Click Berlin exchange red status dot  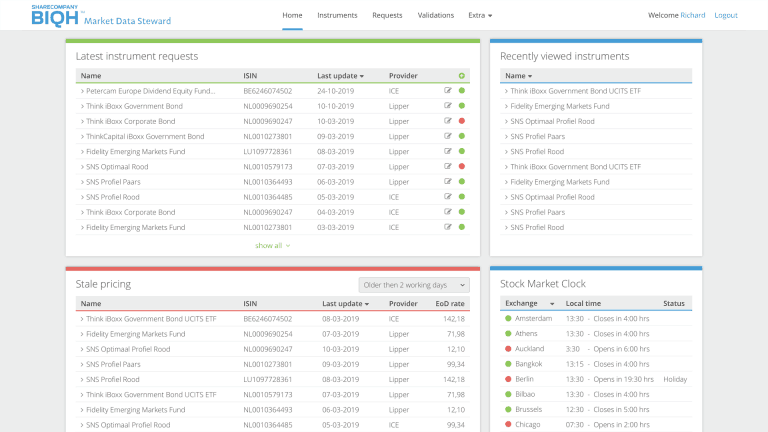tap(508, 379)
